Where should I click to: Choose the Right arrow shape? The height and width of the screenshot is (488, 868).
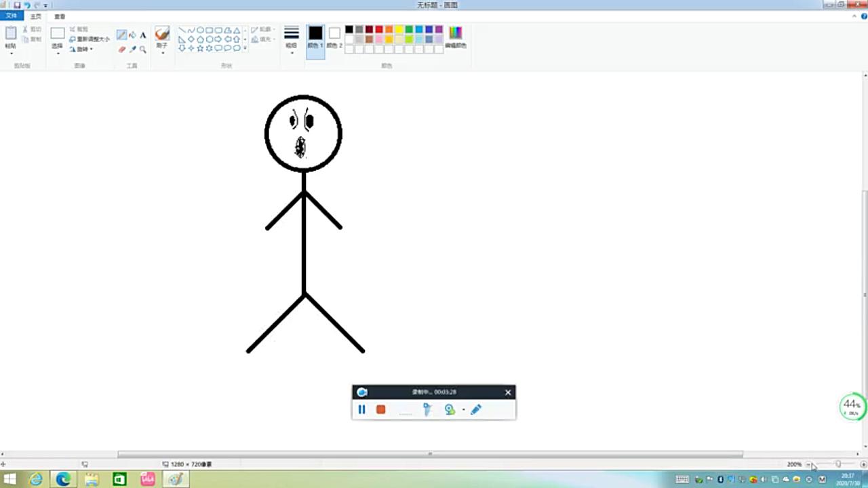pyautogui.click(x=218, y=39)
